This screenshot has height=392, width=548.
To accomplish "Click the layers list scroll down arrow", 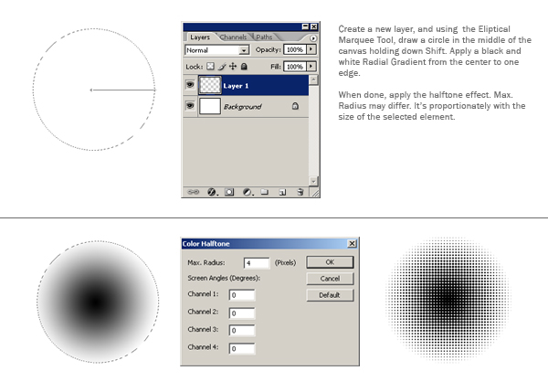I will [313, 181].
